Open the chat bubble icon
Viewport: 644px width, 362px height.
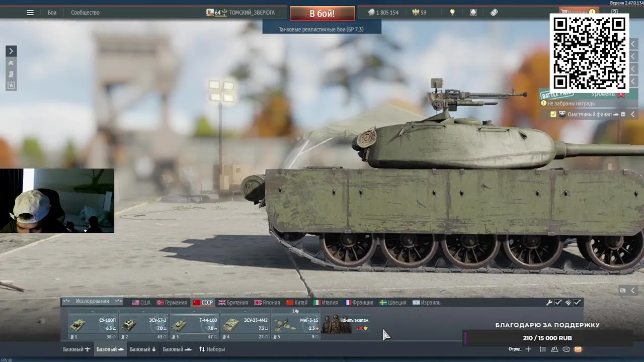[x=566, y=349]
